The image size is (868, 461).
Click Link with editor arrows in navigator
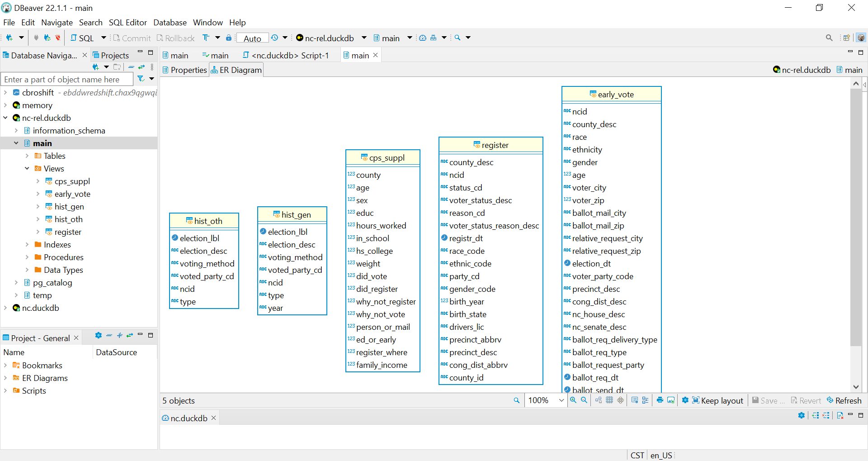142,67
